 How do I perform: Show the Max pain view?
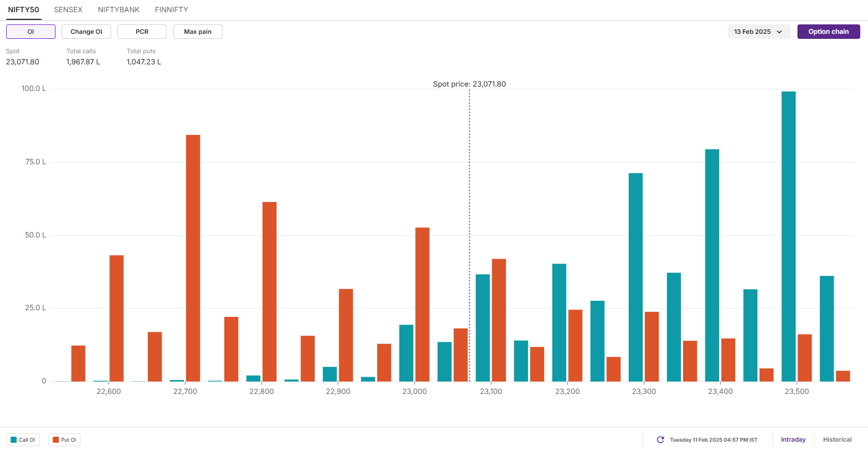point(198,32)
